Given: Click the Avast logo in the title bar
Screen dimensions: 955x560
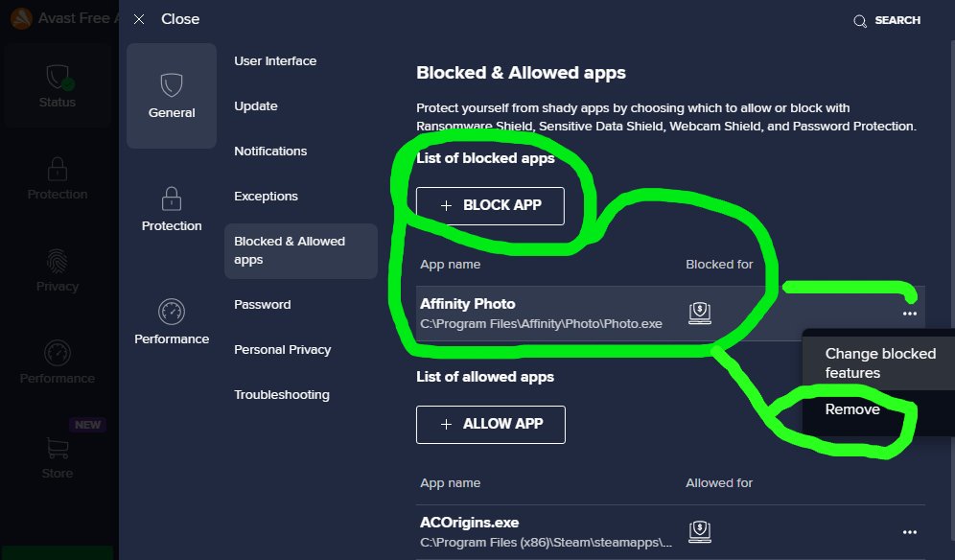Looking at the screenshot, I should 21,18.
